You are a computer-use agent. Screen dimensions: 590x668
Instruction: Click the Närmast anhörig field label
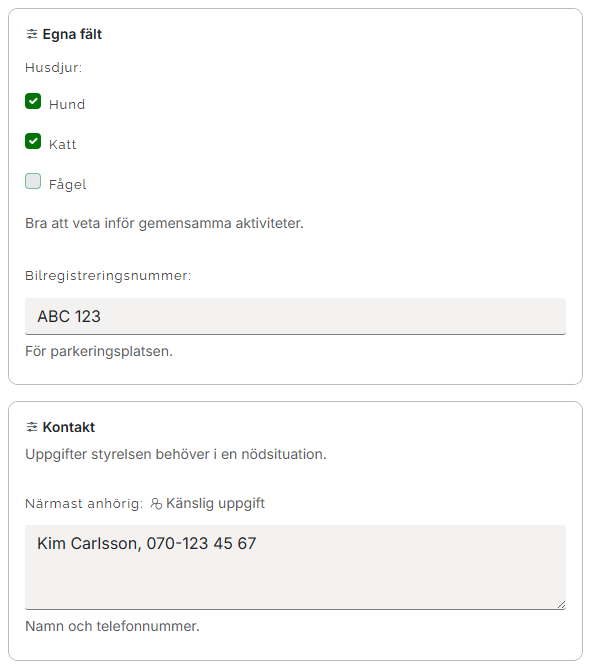(x=84, y=504)
